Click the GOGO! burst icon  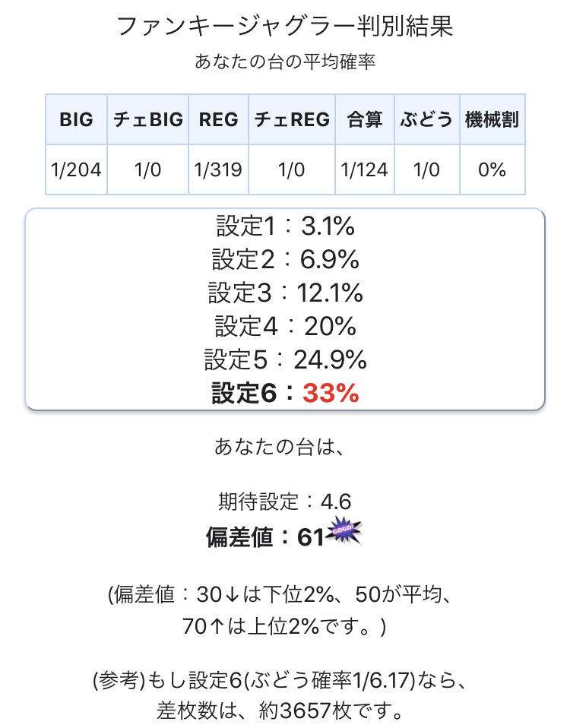pos(344,530)
